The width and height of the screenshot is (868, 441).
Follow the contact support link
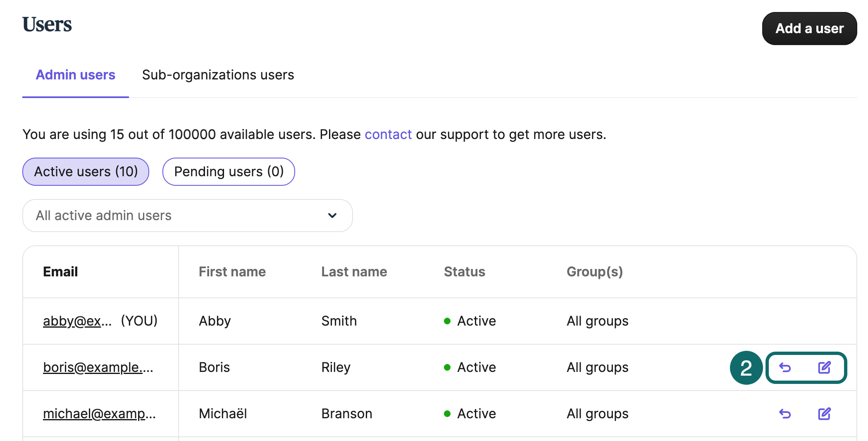click(388, 134)
